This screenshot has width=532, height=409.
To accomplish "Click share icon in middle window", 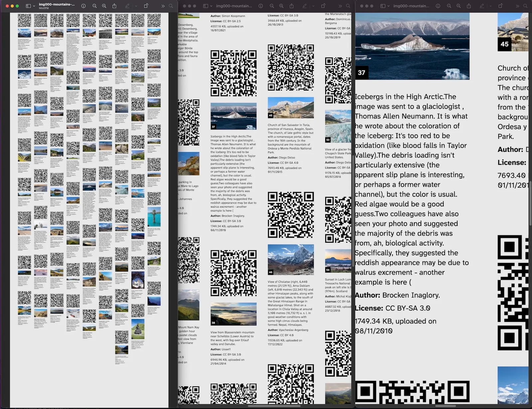I will point(292,6).
